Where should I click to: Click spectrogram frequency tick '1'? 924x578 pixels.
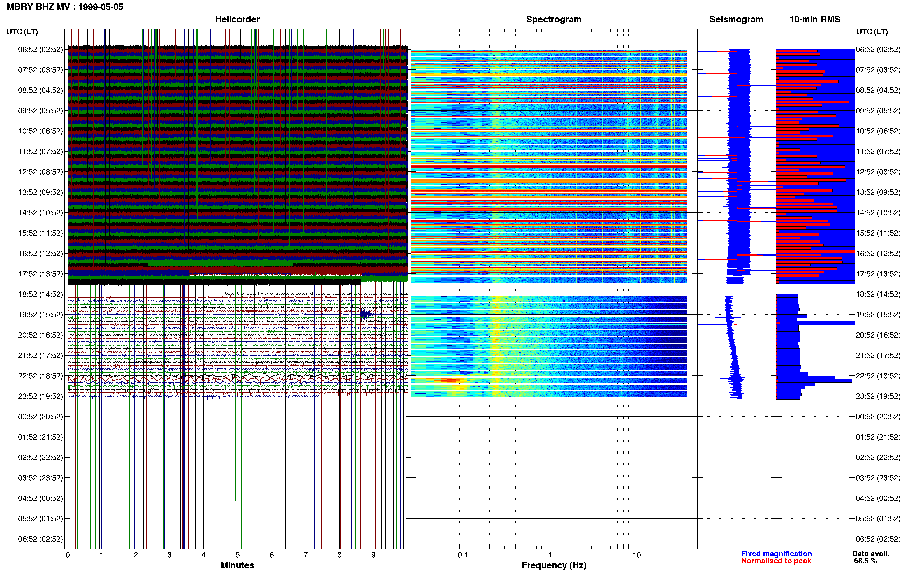pyautogui.click(x=550, y=555)
